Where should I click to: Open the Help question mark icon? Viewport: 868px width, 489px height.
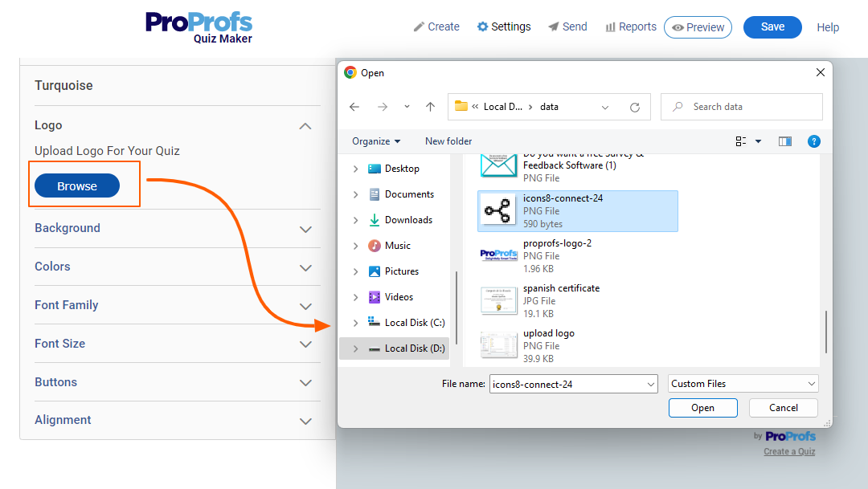813,141
